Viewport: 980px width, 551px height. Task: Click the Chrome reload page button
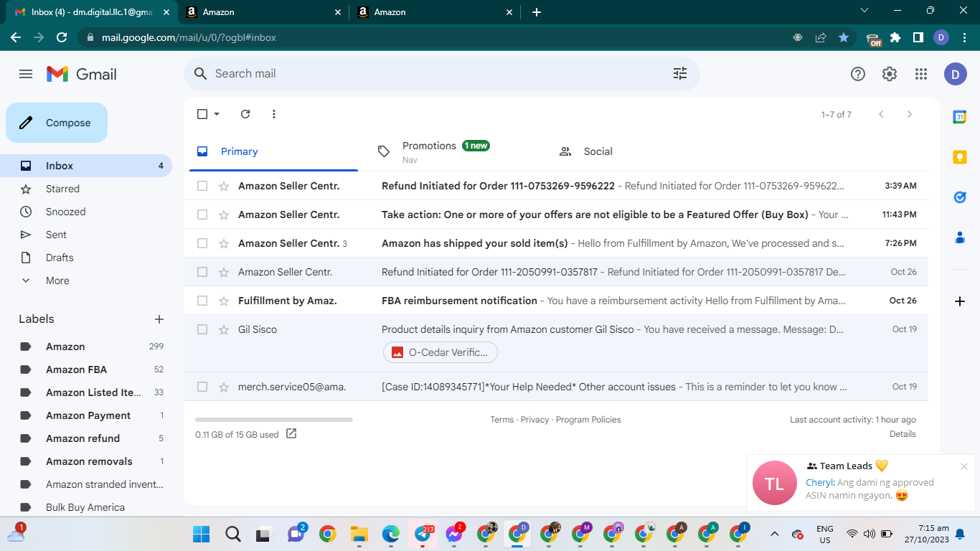tap(62, 37)
